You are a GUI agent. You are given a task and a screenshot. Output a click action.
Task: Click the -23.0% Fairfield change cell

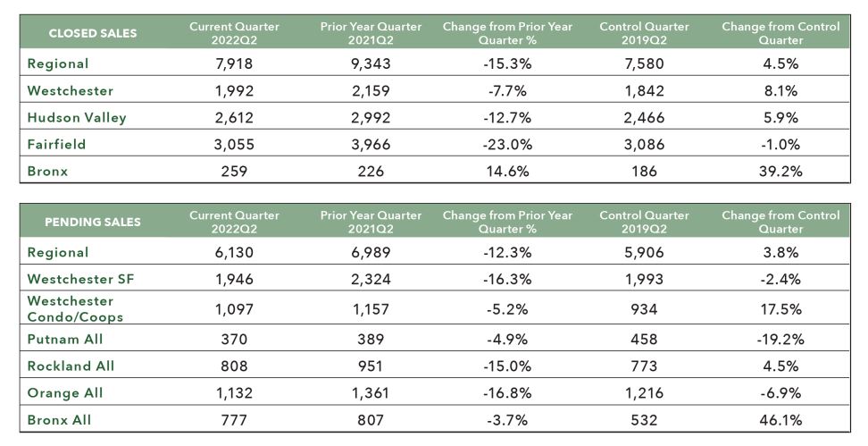tap(507, 144)
